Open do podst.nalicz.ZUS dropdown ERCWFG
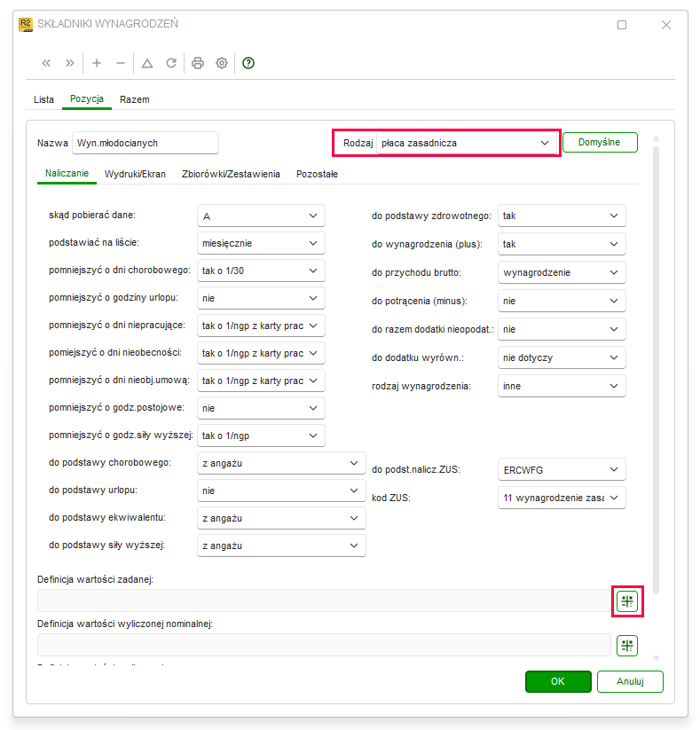700x730 pixels. tap(562, 470)
